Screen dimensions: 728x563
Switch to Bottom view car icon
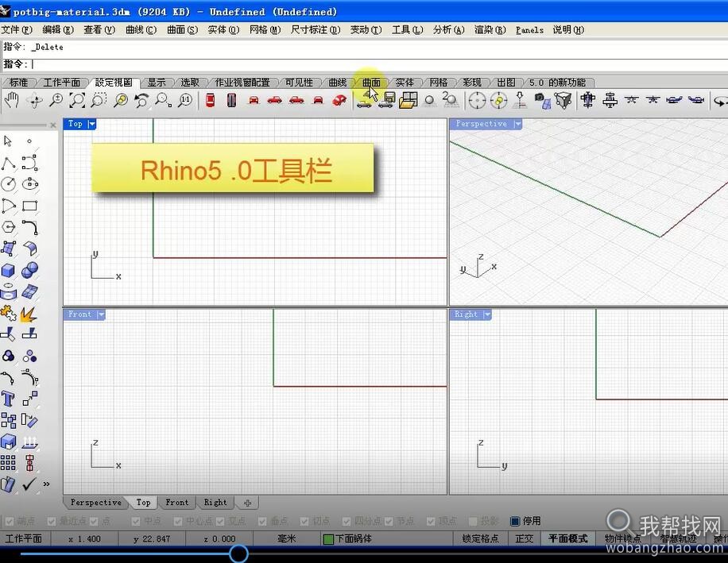[232, 100]
